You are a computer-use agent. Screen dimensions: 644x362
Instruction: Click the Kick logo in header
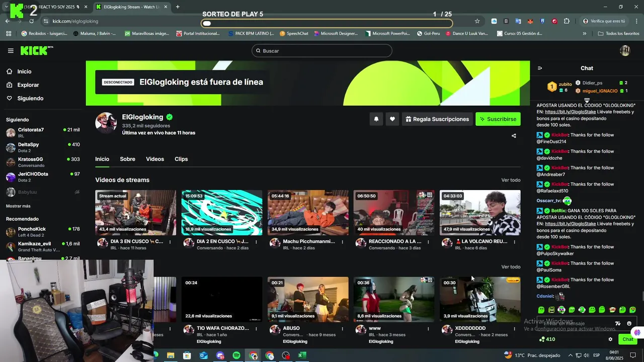click(36, 50)
